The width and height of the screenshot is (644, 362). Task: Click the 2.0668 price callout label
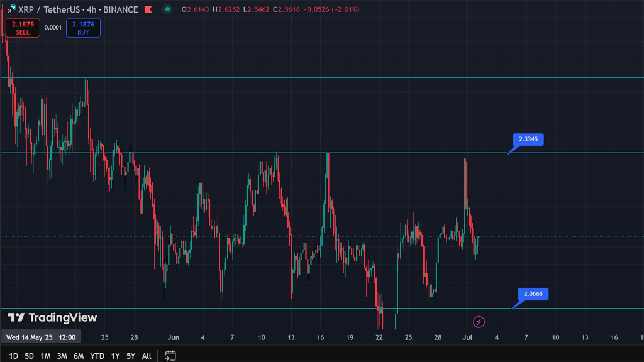(x=533, y=294)
